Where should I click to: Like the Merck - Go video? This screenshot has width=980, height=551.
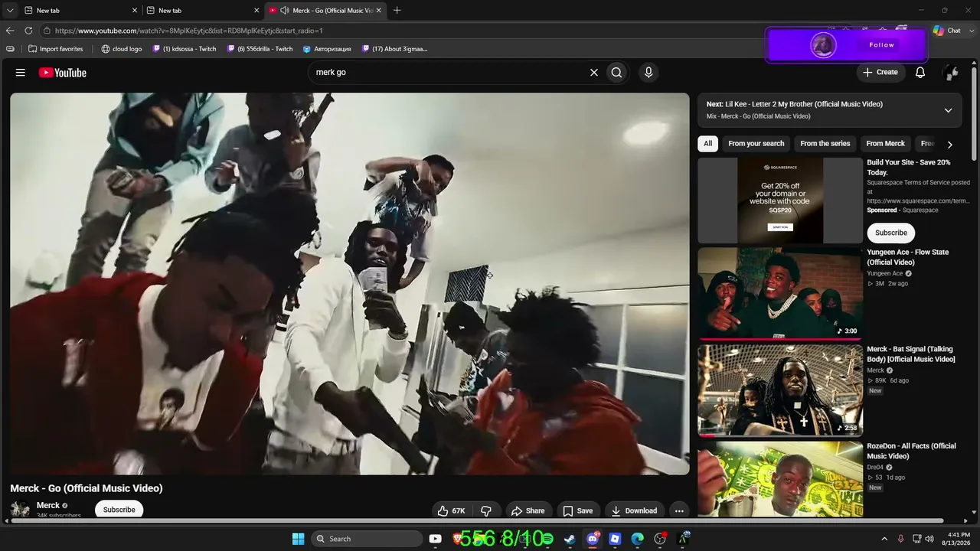(x=451, y=510)
